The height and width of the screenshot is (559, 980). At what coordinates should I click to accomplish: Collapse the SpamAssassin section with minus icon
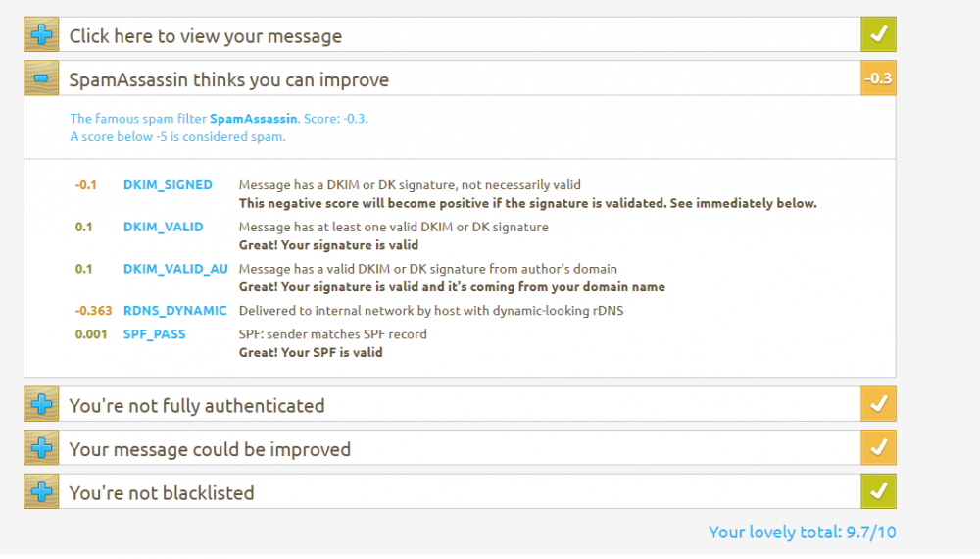41,78
